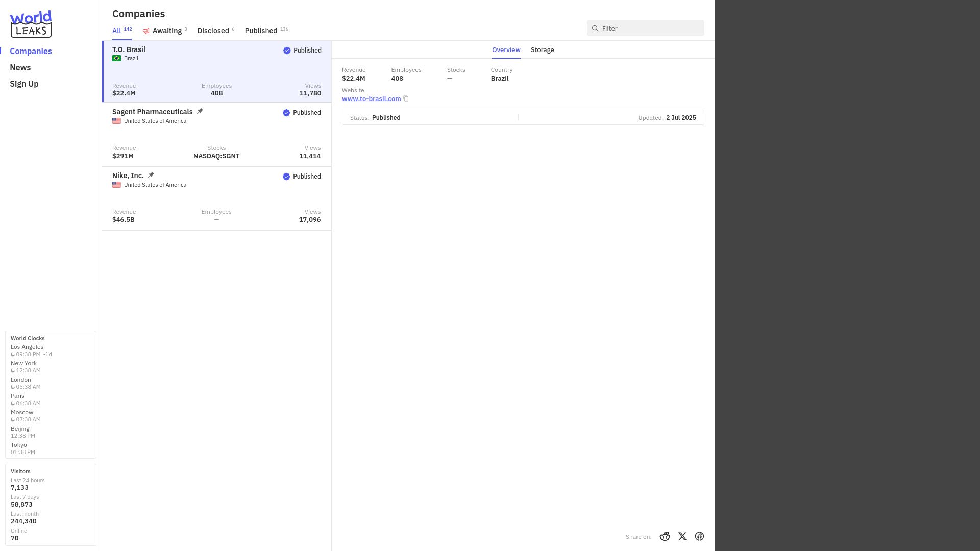The width and height of the screenshot is (980, 551).
Task: Click the Last month value 244,340
Action: (x=23, y=521)
